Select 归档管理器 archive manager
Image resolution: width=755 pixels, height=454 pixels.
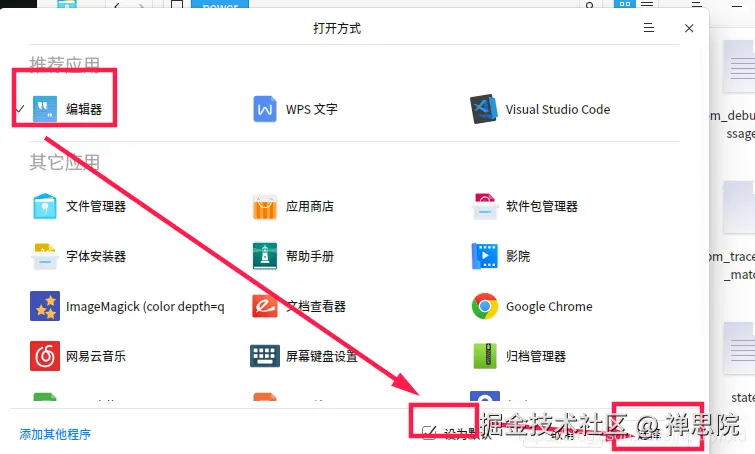click(x=519, y=356)
